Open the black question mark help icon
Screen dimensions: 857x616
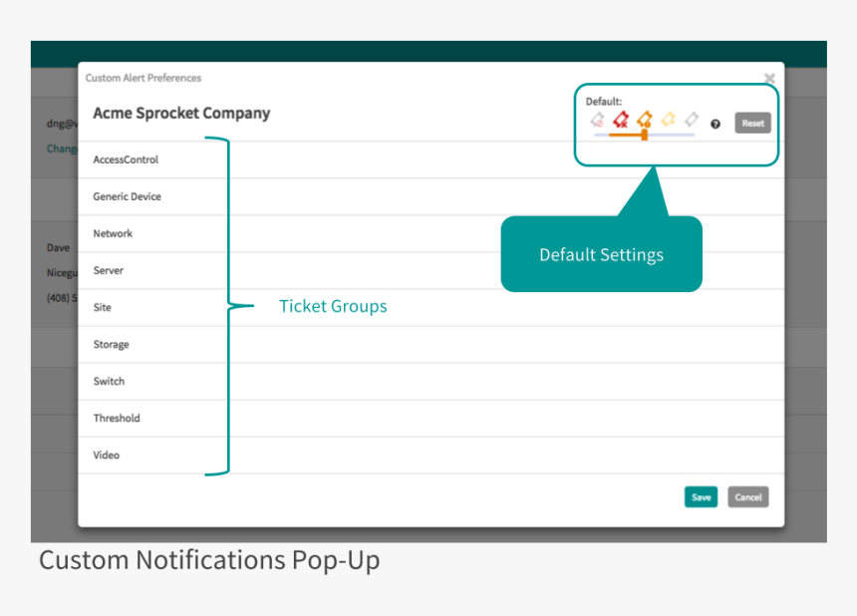click(714, 124)
